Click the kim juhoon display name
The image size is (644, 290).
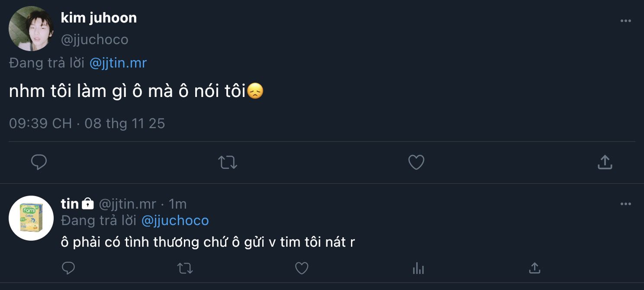[x=99, y=18]
